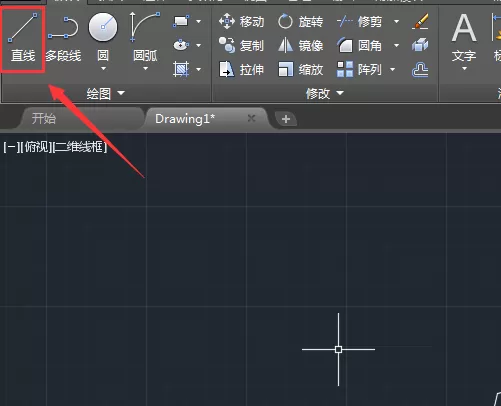Click the [-] viewport control
501x406 pixels.
coord(11,147)
